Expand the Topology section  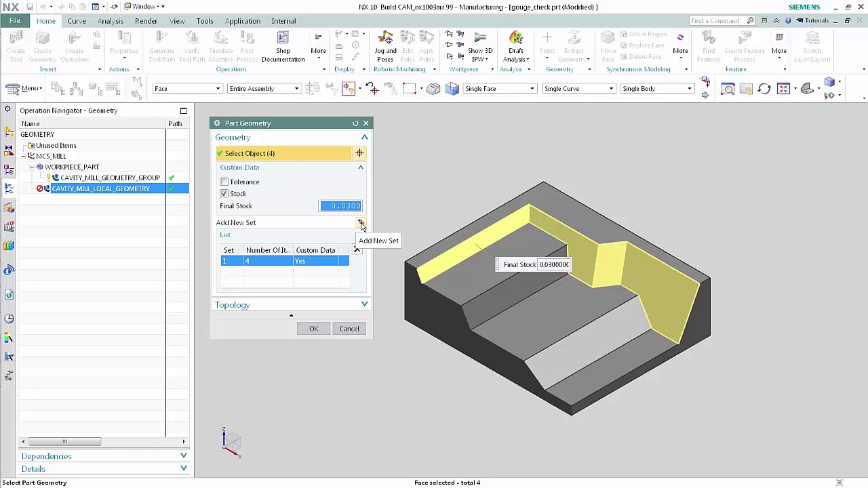point(364,305)
